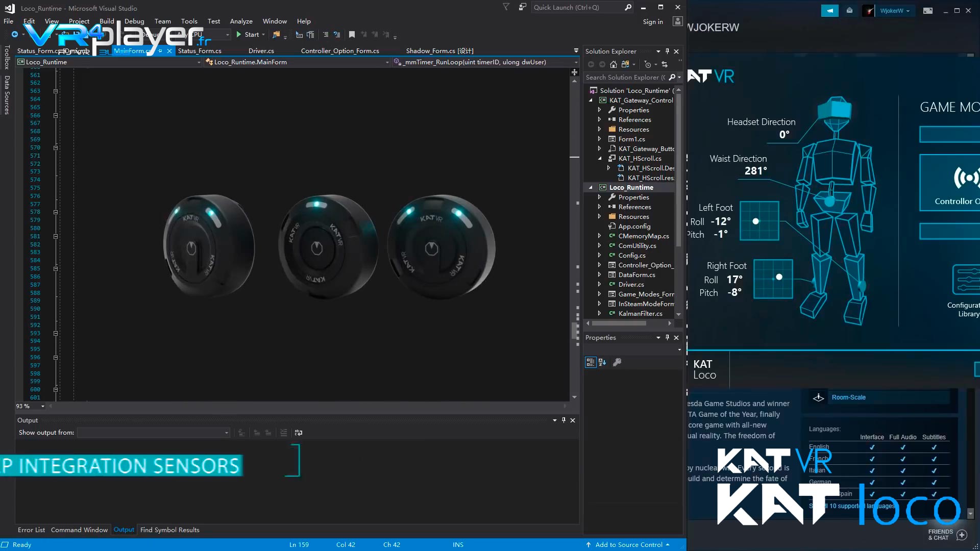Open the Debug menu
The height and width of the screenshot is (551, 980).
pos(134,21)
